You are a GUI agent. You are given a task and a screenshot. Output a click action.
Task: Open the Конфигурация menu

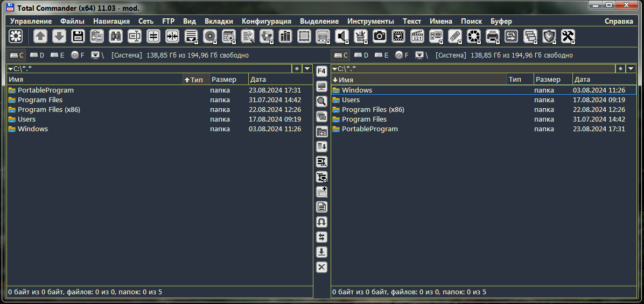(x=266, y=21)
